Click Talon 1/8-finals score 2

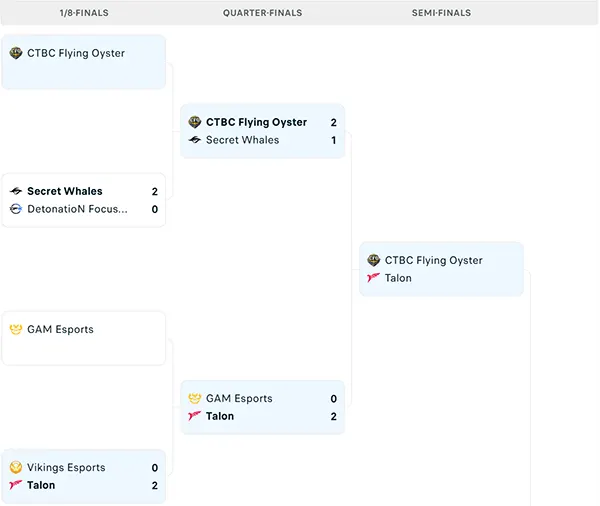pyautogui.click(x=155, y=486)
